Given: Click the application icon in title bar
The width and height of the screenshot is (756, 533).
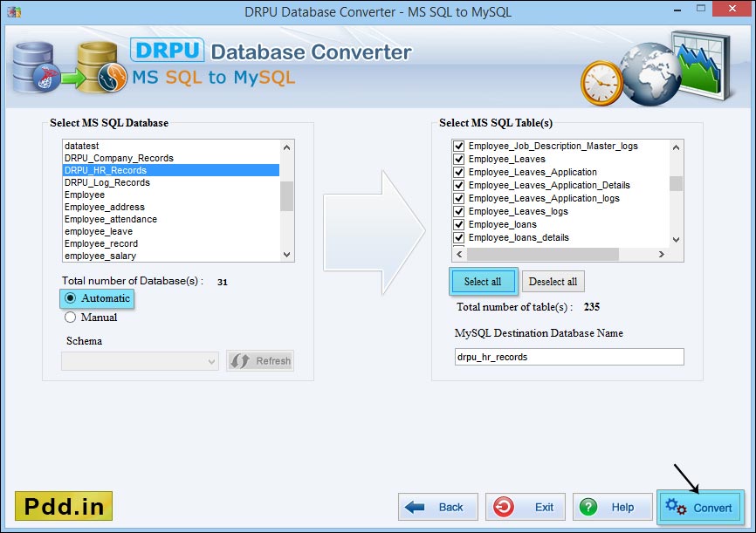Looking at the screenshot, I should (x=14, y=11).
